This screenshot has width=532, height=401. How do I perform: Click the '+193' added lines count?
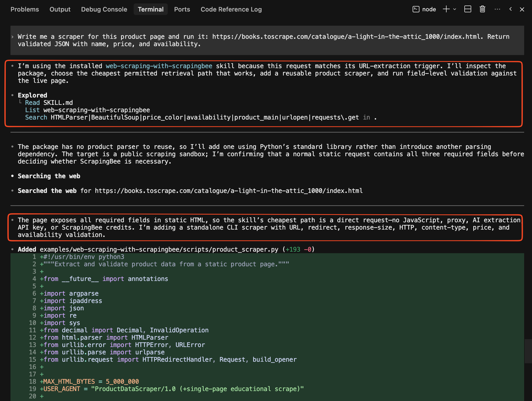[x=293, y=249]
